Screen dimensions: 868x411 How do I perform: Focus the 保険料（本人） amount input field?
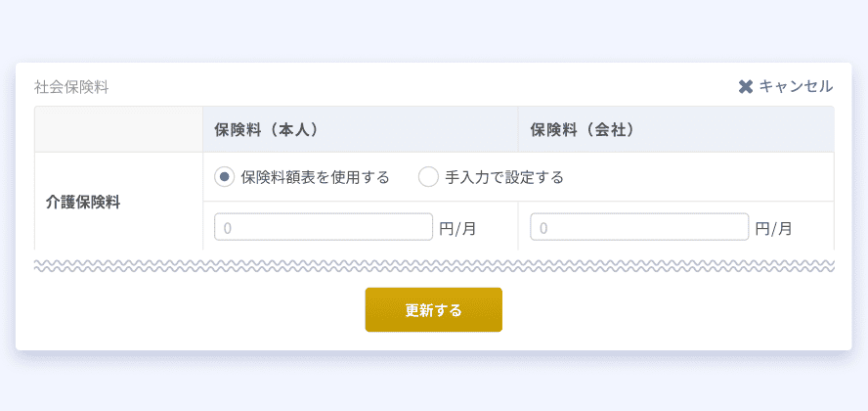point(324,227)
